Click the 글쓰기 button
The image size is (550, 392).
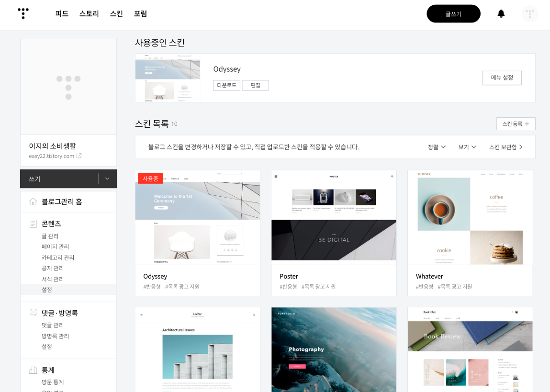click(453, 14)
